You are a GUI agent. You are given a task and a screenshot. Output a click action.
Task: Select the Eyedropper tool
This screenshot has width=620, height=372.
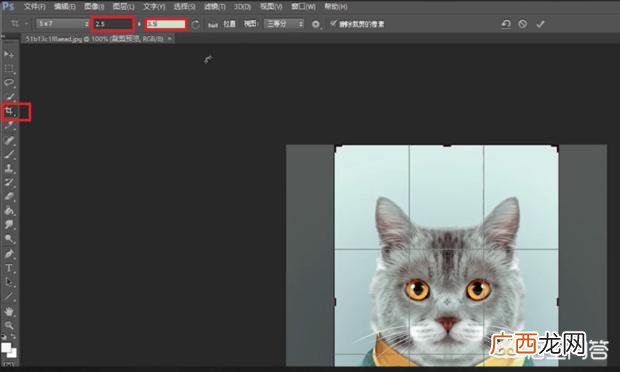point(9,126)
